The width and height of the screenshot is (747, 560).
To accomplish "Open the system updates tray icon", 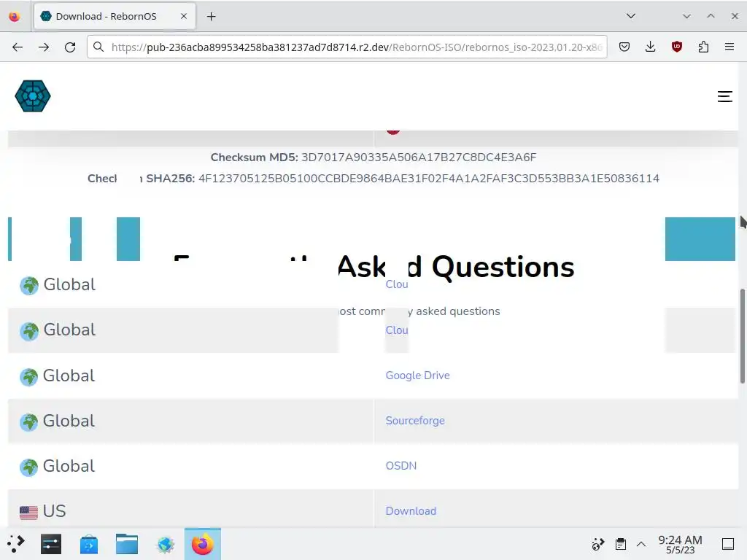I will 598,544.
